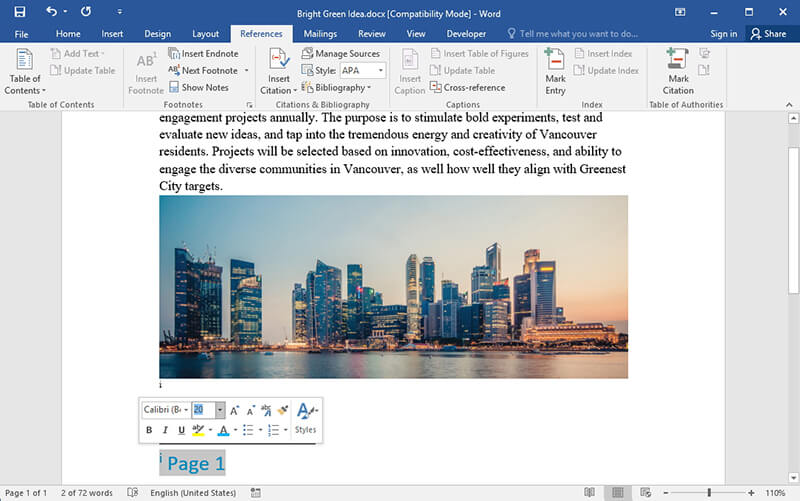Screen dimensions: 800x501
Task: Apply the font color button
Action: pyautogui.click(x=223, y=430)
